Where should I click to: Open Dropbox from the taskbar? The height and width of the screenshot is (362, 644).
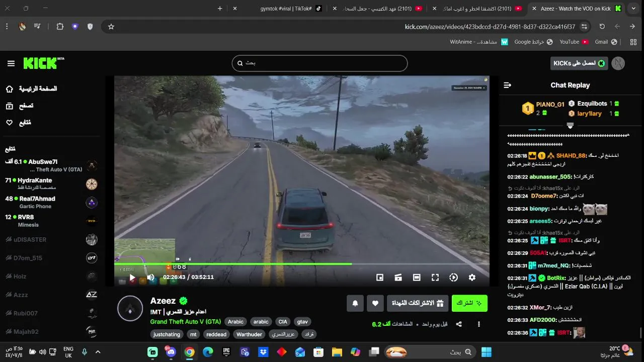coord(264,352)
